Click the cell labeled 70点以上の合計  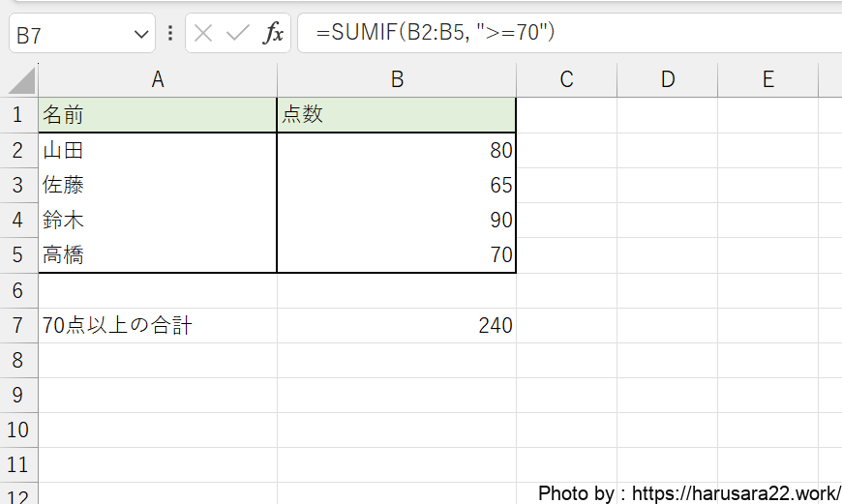pos(158,326)
